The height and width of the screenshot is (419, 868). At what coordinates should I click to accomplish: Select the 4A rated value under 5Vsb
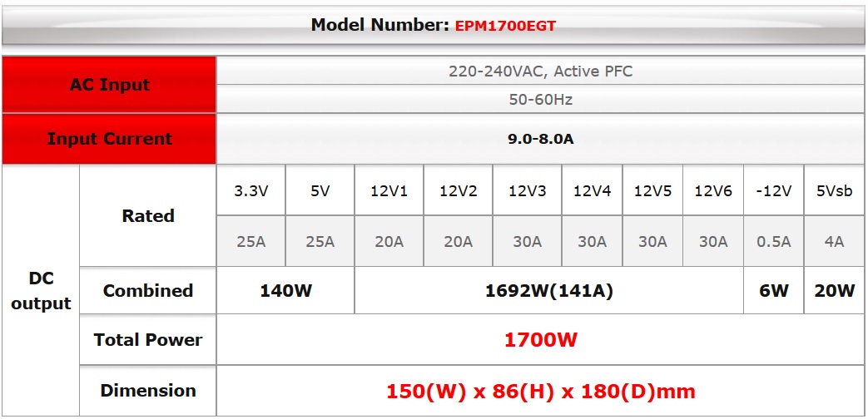tap(834, 242)
